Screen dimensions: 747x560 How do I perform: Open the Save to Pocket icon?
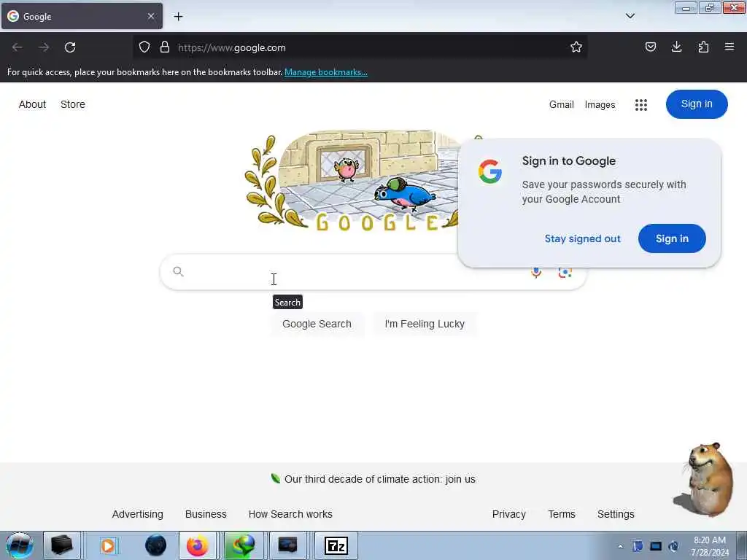[x=650, y=47]
